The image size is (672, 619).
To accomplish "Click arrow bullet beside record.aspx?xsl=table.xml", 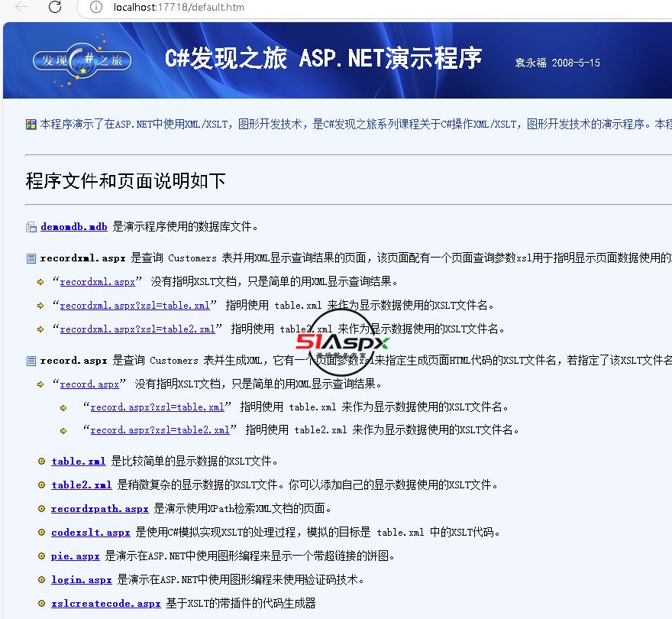I will click(x=63, y=408).
